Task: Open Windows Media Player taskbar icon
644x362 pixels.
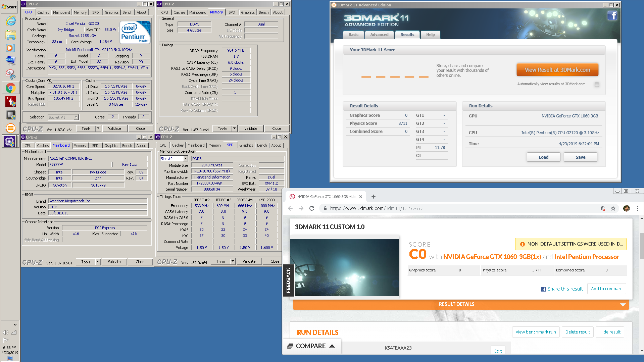Action: [x=11, y=48]
